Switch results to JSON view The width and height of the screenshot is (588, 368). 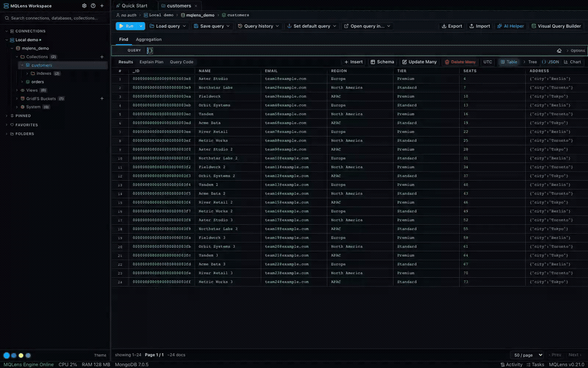click(x=551, y=62)
